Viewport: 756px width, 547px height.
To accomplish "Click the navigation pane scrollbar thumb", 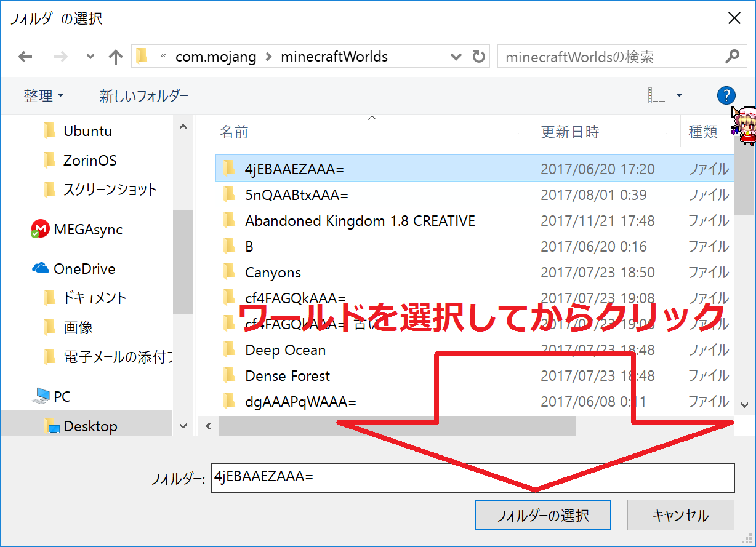I will [x=183, y=262].
